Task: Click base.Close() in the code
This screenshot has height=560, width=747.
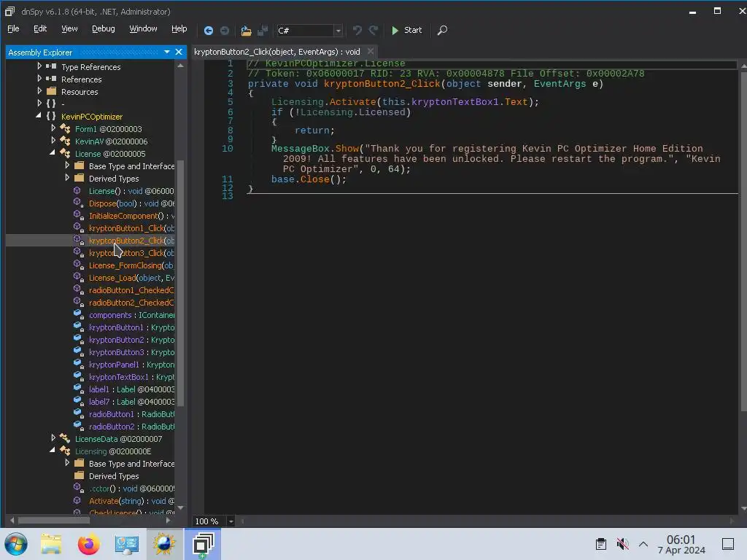Action: point(309,179)
